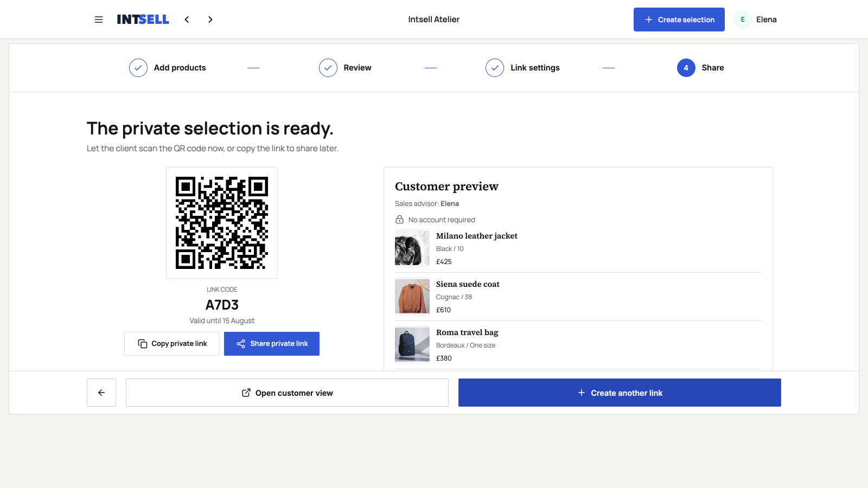This screenshot has height=488, width=868.
Task: Click the Review checkmark icon
Action: click(x=328, y=68)
